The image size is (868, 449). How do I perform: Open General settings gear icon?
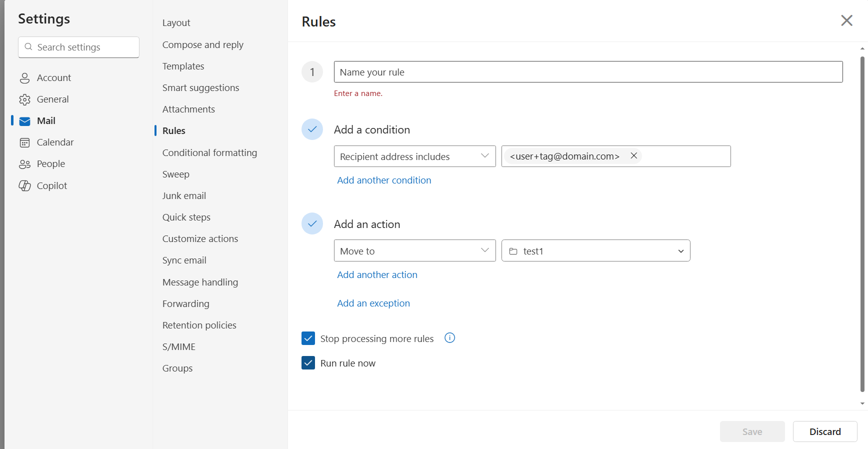coord(24,99)
